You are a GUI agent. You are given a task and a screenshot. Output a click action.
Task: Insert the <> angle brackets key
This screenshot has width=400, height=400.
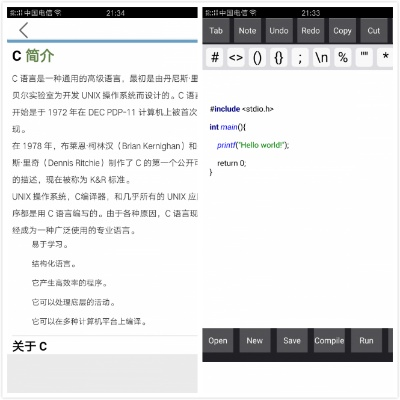click(x=236, y=58)
